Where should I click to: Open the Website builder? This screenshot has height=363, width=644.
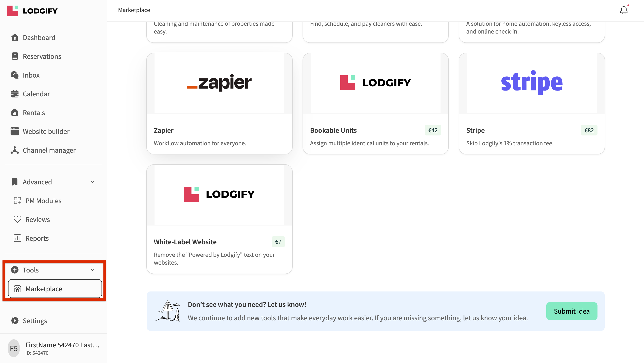click(x=46, y=131)
